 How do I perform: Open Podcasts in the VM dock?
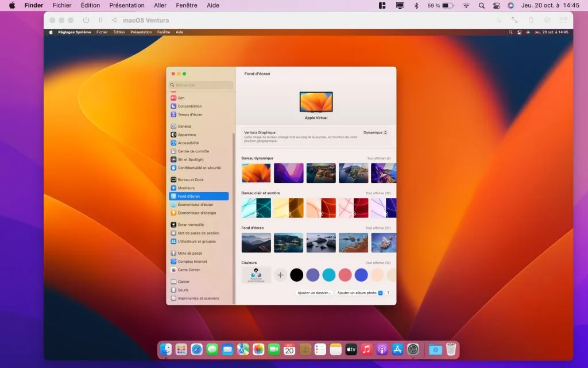[x=382, y=350]
